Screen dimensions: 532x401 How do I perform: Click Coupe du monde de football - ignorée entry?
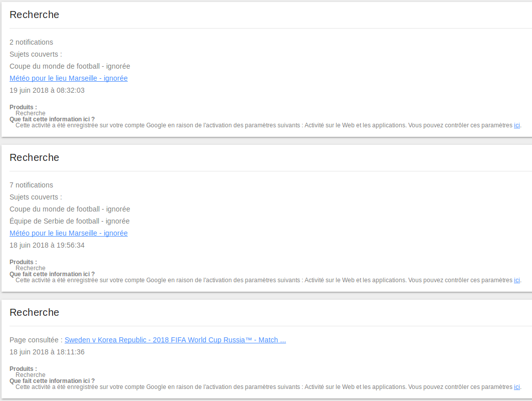pyautogui.click(x=70, y=66)
